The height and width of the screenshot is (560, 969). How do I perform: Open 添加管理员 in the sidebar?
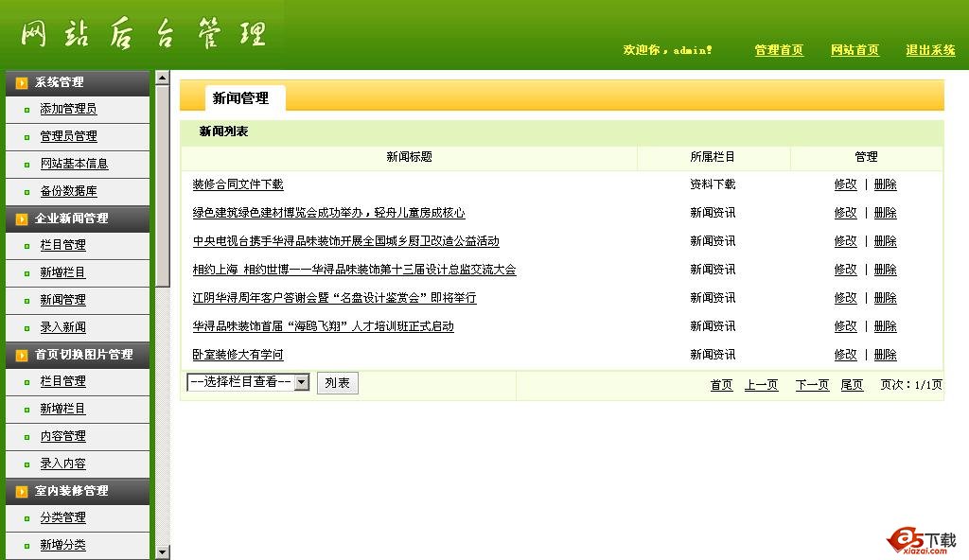[68, 109]
